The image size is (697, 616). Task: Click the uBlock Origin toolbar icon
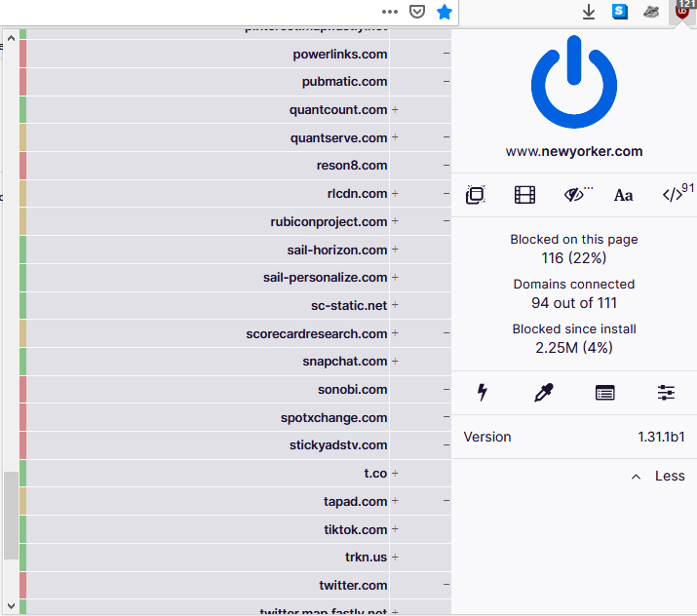coord(681,10)
